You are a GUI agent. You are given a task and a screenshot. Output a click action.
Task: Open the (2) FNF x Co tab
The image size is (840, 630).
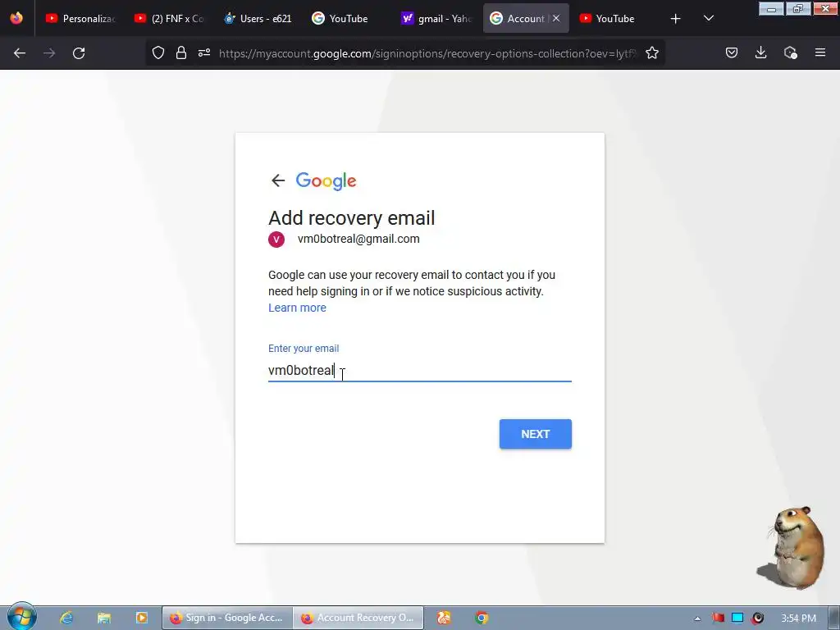pos(169,18)
